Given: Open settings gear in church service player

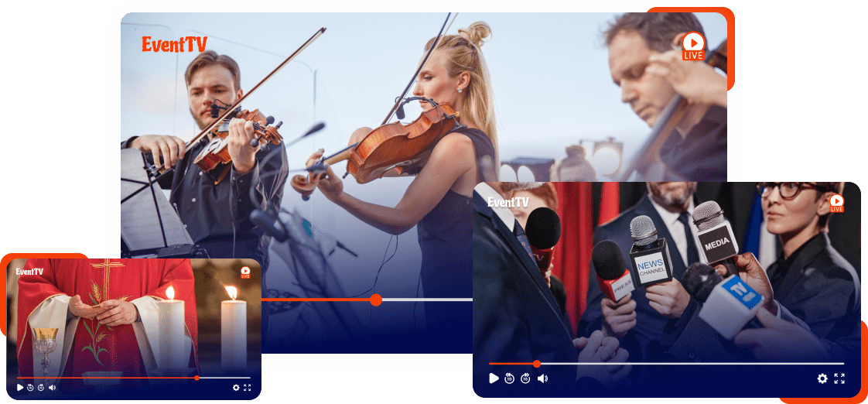Looking at the screenshot, I should pyautogui.click(x=236, y=387).
